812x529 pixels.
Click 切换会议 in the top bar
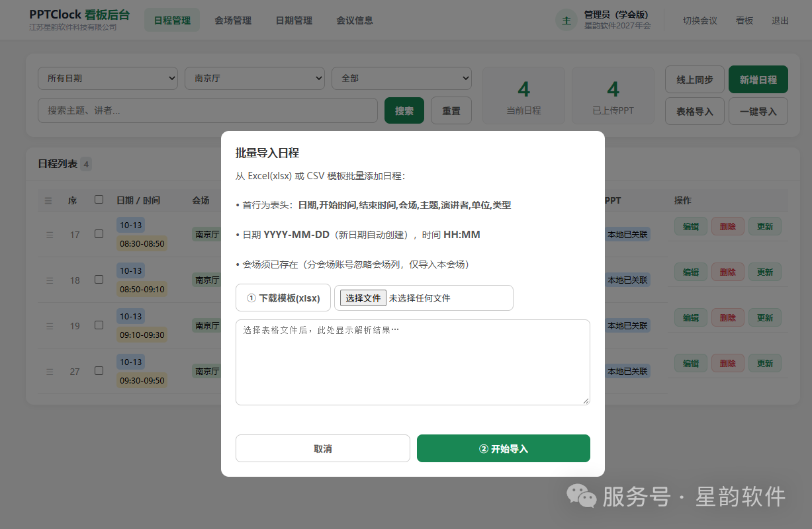[700, 20]
